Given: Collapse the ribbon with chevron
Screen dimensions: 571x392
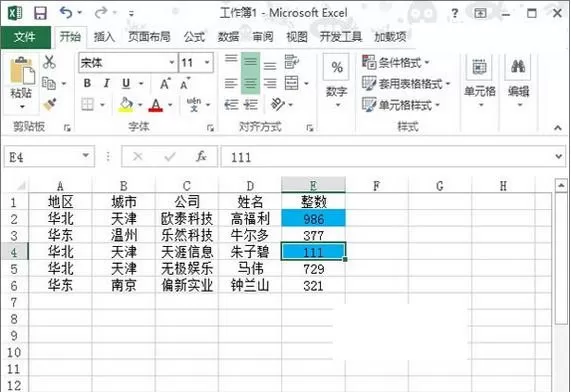Looking at the screenshot, I should click(558, 128).
